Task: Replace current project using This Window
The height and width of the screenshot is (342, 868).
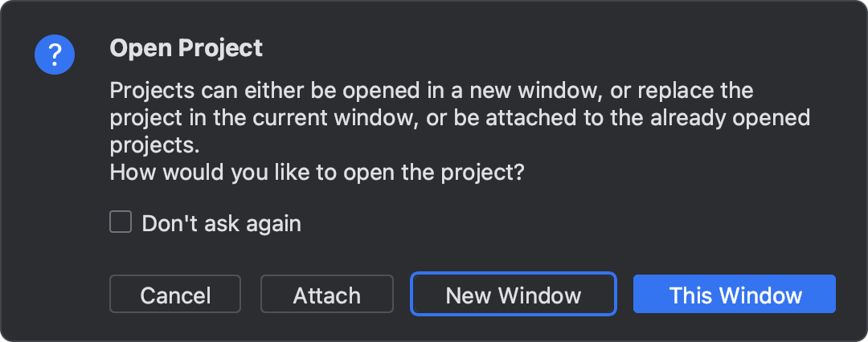Action: (x=735, y=295)
